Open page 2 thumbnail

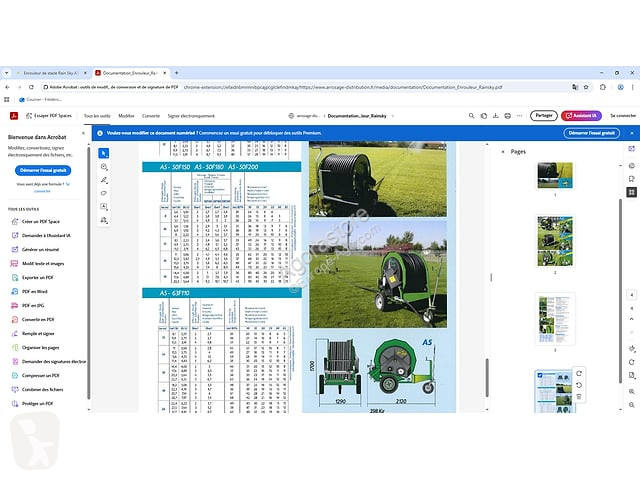point(555,241)
